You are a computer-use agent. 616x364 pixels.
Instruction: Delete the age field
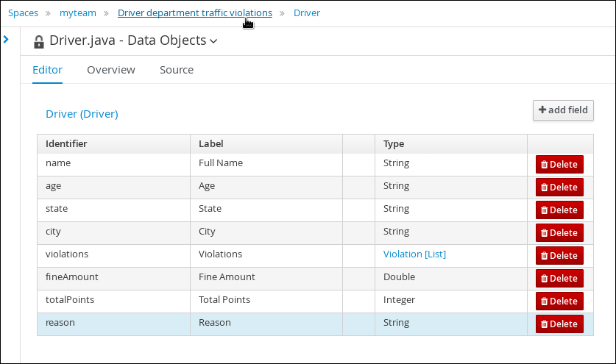pos(559,188)
